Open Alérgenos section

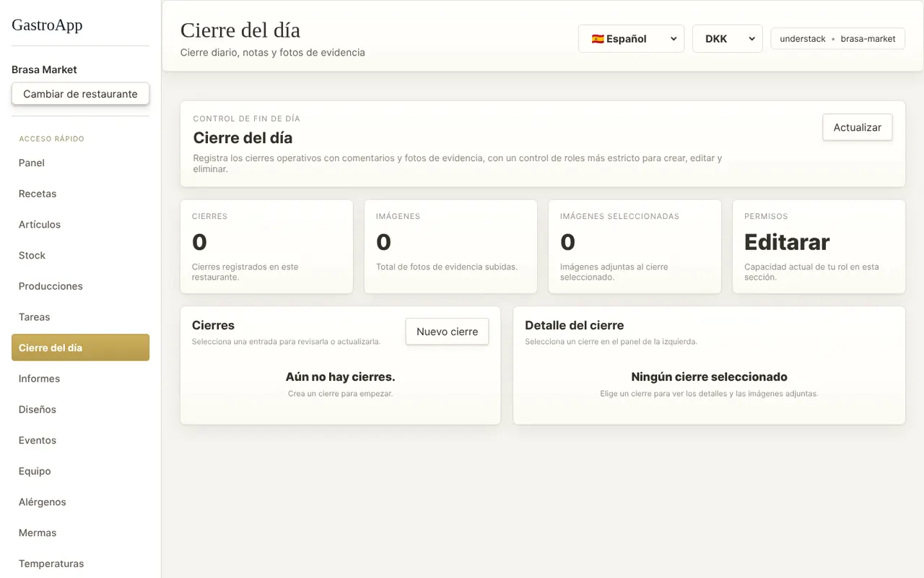[x=80, y=502]
